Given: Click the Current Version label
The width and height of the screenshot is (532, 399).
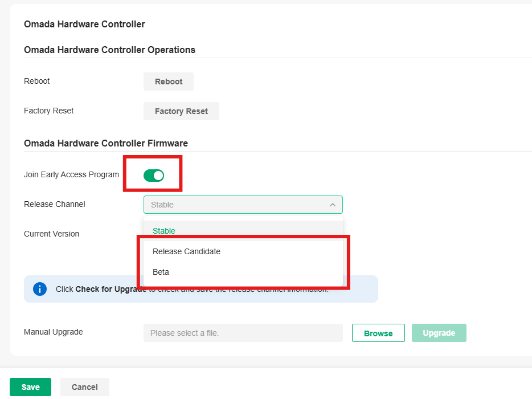Looking at the screenshot, I should pyautogui.click(x=52, y=234).
